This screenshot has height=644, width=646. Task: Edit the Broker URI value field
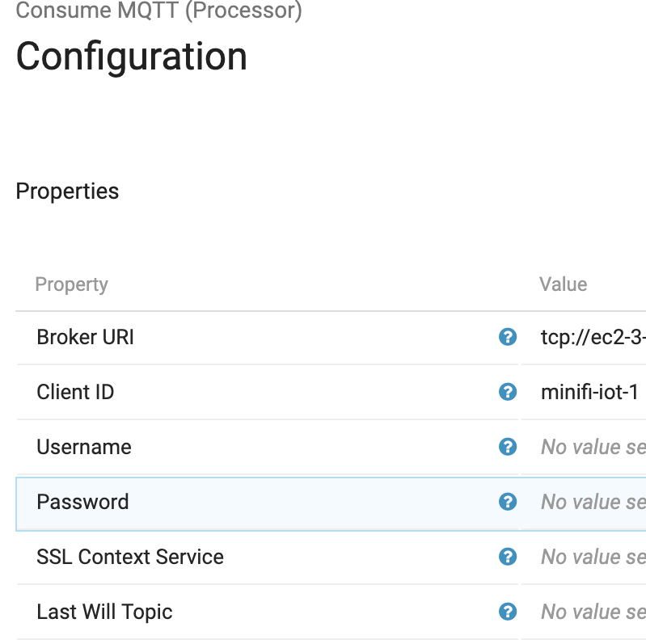tap(592, 337)
